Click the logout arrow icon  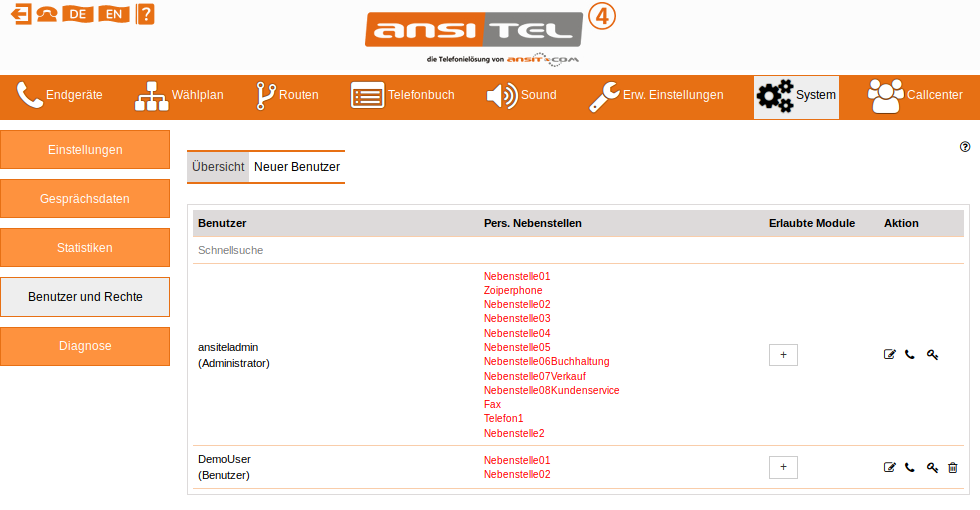(21, 14)
